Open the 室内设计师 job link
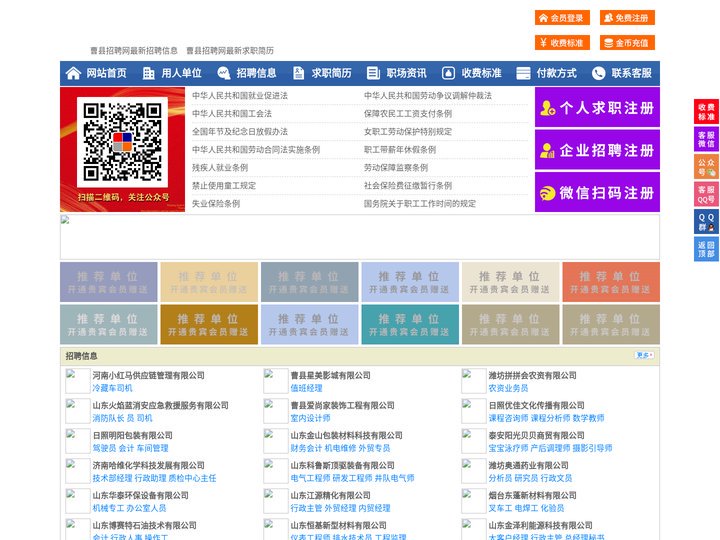 point(310,418)
